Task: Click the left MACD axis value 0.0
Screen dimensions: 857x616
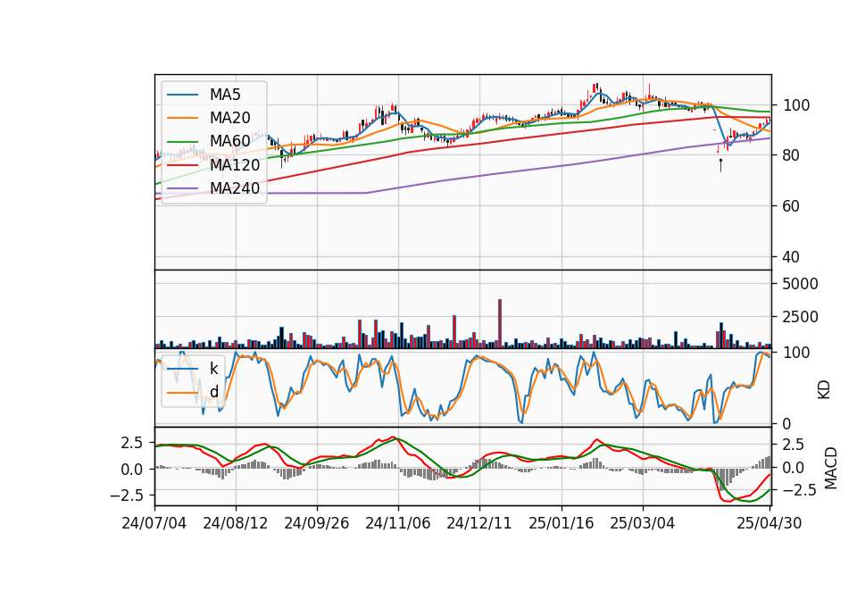Action: click(x=132, y=470)
